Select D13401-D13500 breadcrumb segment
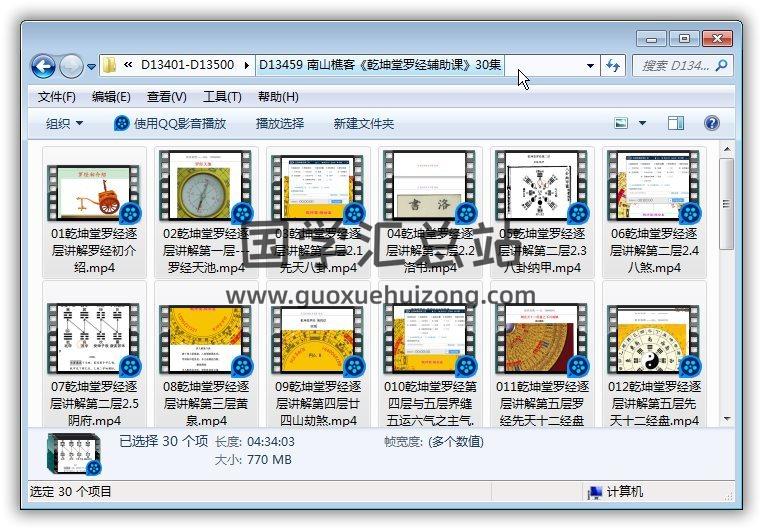Image resolution: width=763 pixels, height=530 pixels. click(x=187, y=65)
